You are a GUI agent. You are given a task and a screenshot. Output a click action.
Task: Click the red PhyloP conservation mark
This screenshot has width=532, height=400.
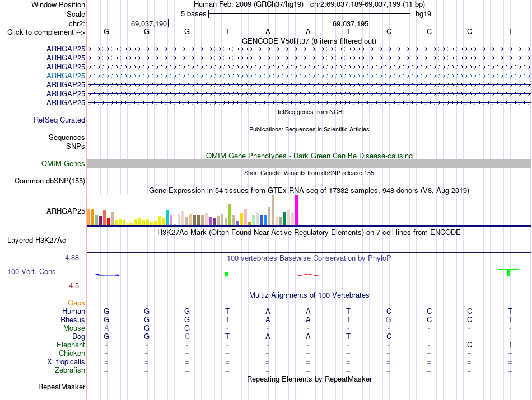click(308, 275)
